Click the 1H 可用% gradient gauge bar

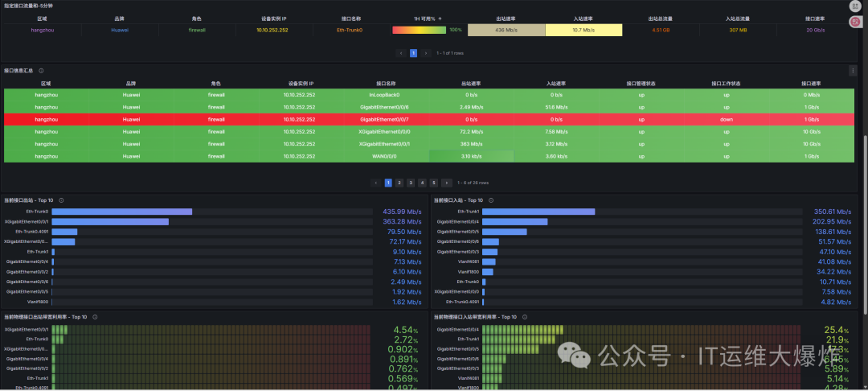click(x=419, y=30)
